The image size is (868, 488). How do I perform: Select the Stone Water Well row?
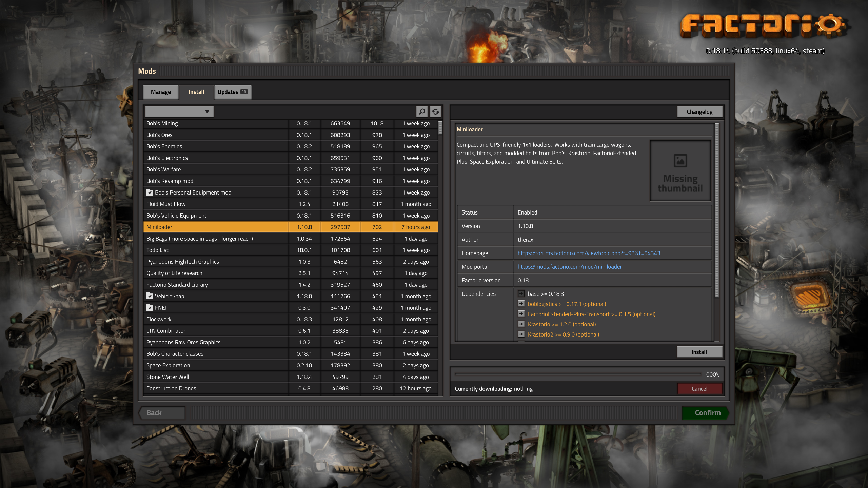point(291,377)
